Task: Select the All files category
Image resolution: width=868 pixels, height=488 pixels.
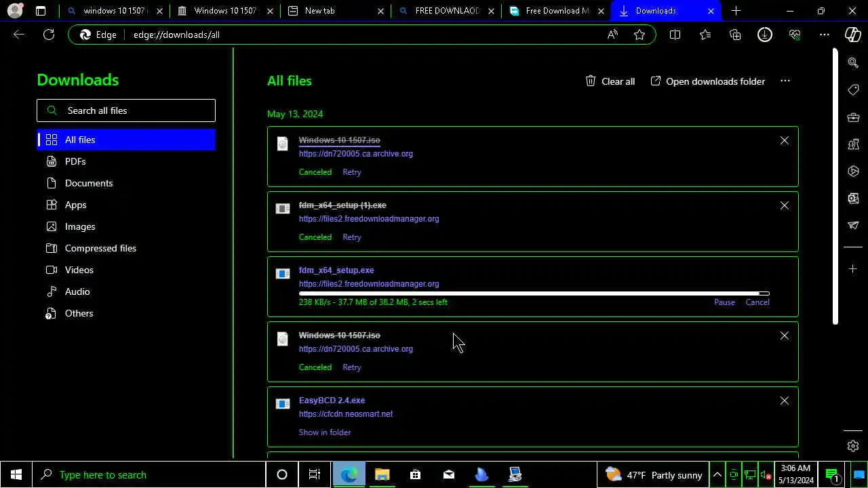Action: tap(126, 140)
